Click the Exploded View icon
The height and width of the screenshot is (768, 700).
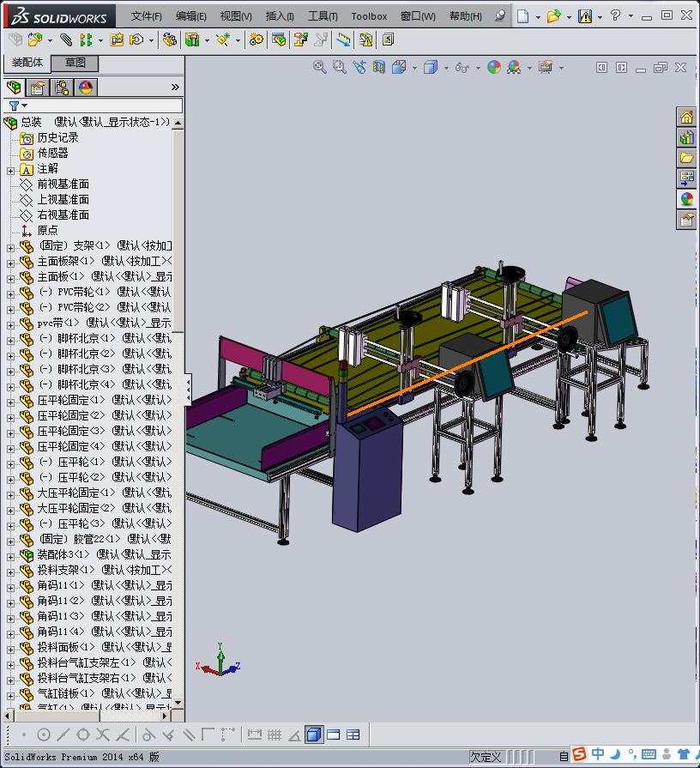(300, 39)
